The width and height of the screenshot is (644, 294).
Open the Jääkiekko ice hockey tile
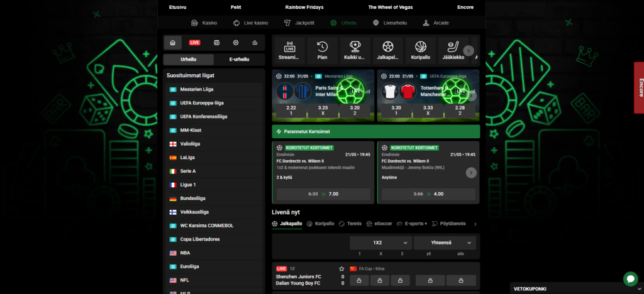(453, 50)
